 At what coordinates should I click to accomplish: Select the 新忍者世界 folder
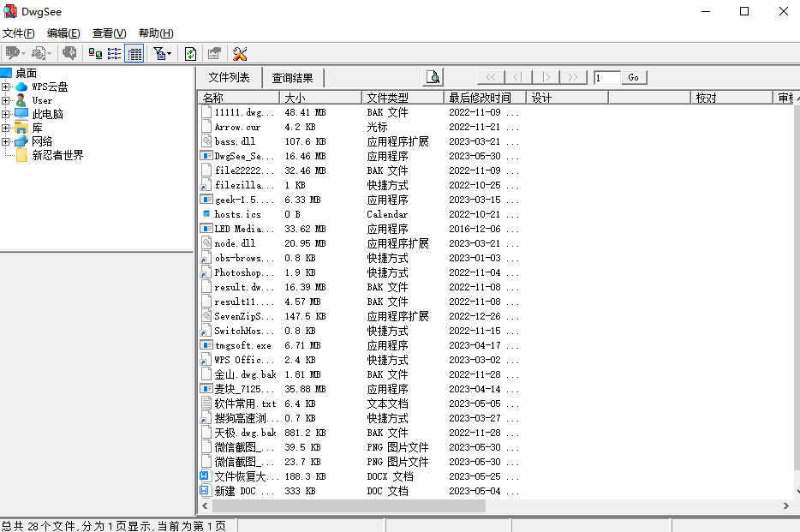pos(57,155)
